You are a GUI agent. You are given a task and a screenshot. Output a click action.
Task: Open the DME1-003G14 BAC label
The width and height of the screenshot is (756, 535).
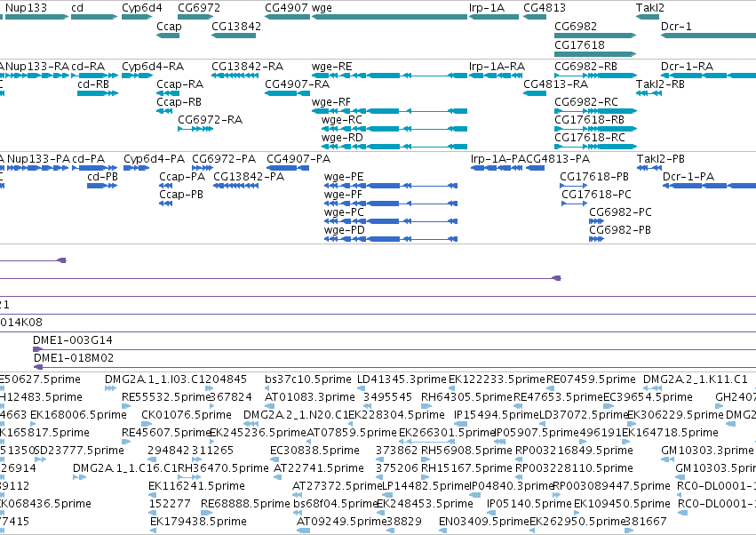pos(72,340)
